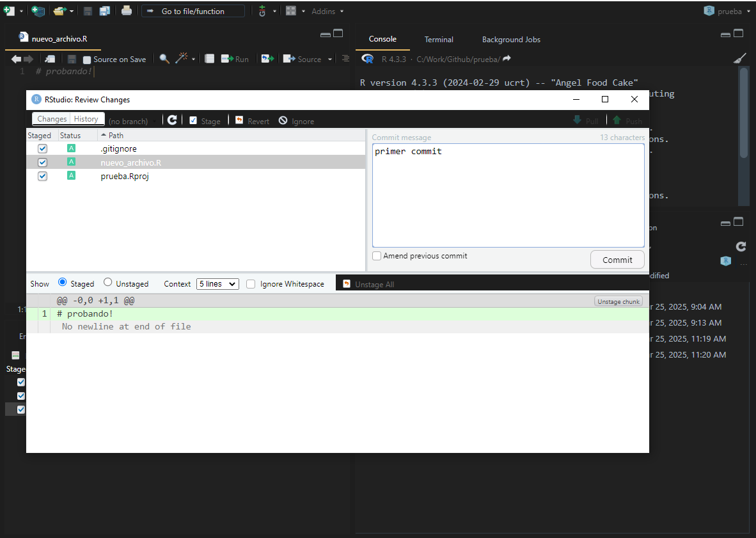The width and height of the screenshot is (756, 538).
Task: Click the code tools magic wand icon
Action: pyautogui.click(x=181, y=58)
